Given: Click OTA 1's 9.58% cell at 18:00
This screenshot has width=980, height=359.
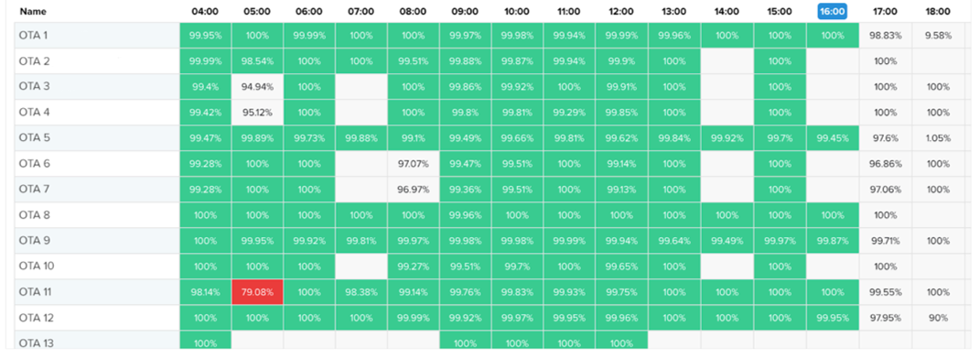Looking at the screenshot, I should (x=938, y=36).
